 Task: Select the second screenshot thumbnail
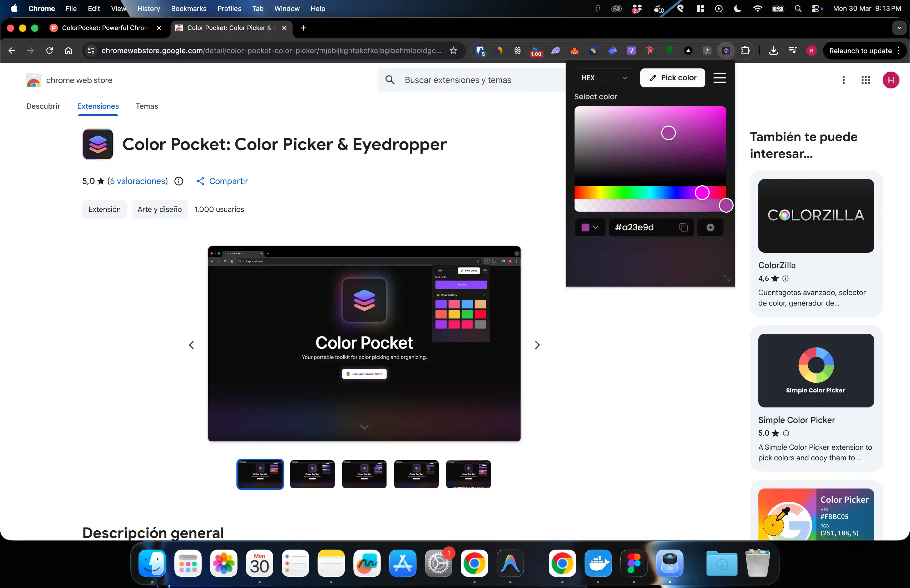point(312,474)
